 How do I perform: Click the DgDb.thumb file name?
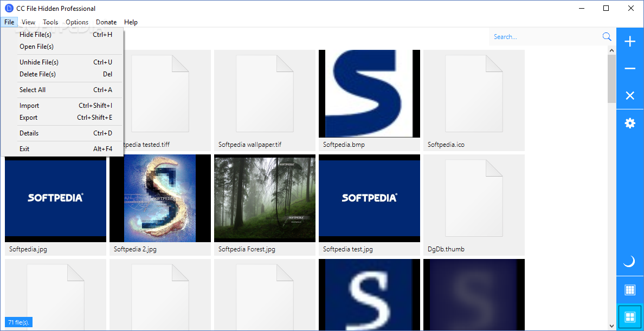pos(446,249)
